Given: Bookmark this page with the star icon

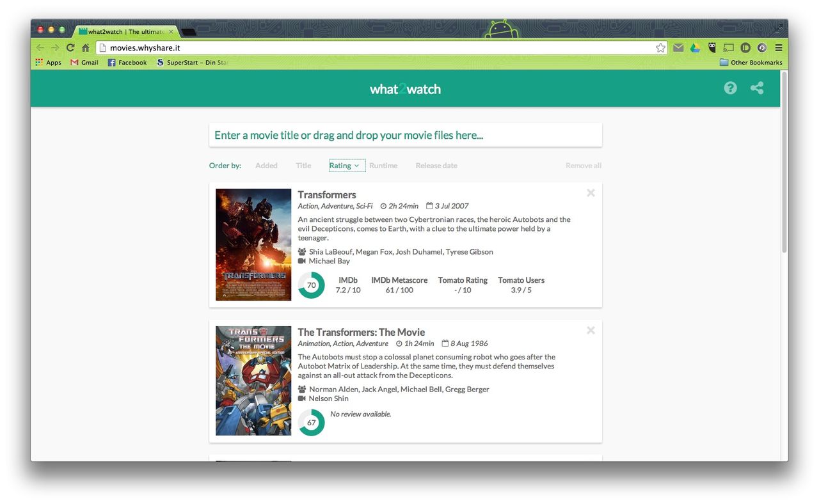Looking at the screenshot, I should (660, 47).
